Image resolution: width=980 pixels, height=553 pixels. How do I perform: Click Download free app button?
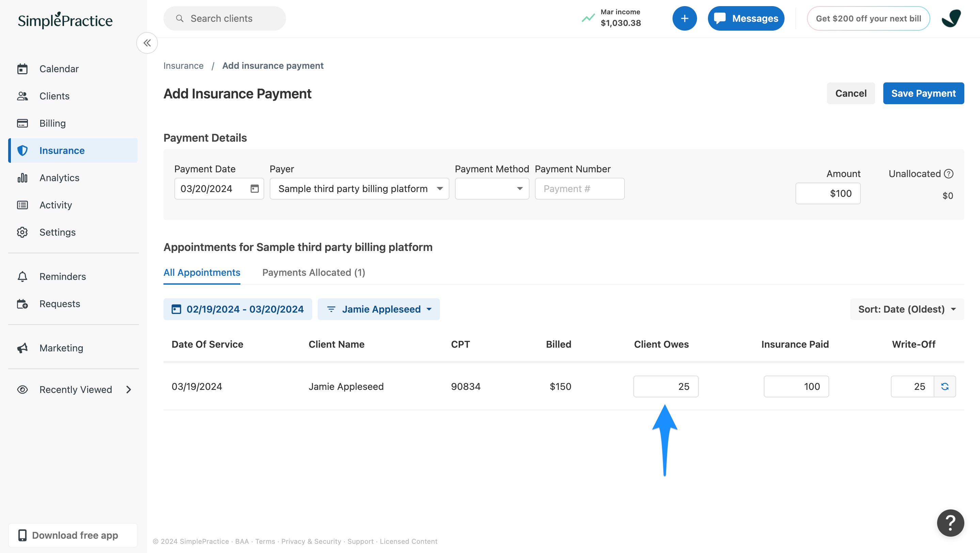(73, 535)
